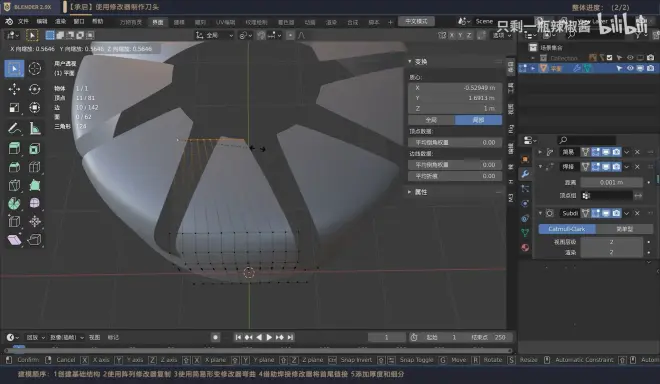Open the 文件 menu
The height and width of the screenshot is (384, 660).
pyautogui.click(x=23, y=21)
